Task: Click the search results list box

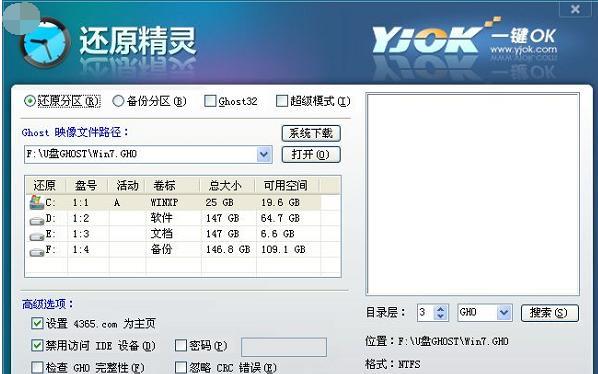Action: (x=473, y=194)
